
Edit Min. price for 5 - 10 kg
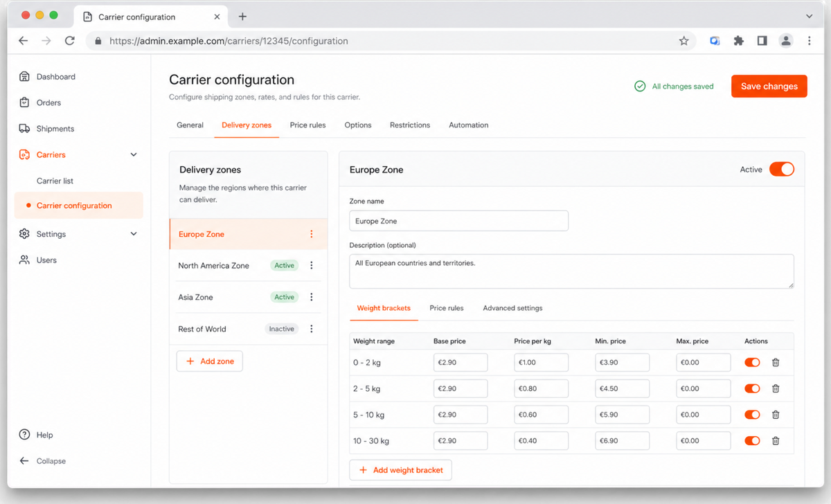pos(623,415)
